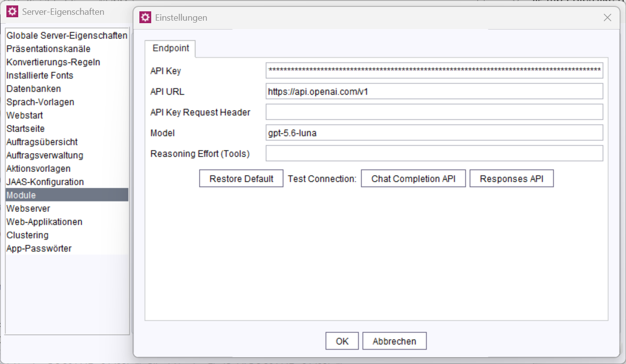The height and width of the screenshot is (364, 626).
Task: Select the Endpoint tab
Action: pyautogui.click(x=170, y=48)
